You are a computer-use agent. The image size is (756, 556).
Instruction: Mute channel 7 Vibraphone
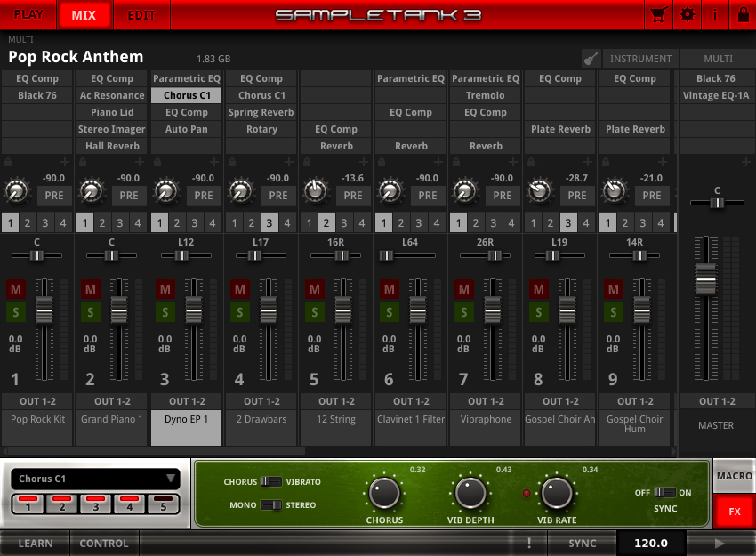463,289
